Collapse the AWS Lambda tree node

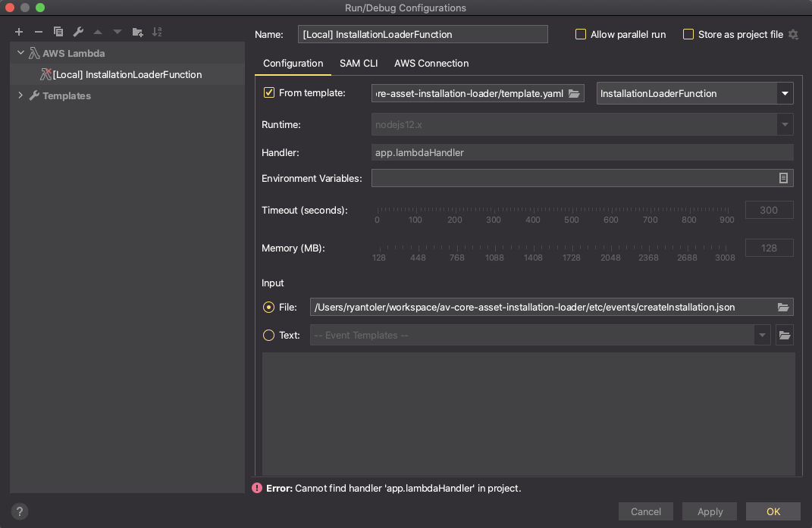tap(20, 53)
